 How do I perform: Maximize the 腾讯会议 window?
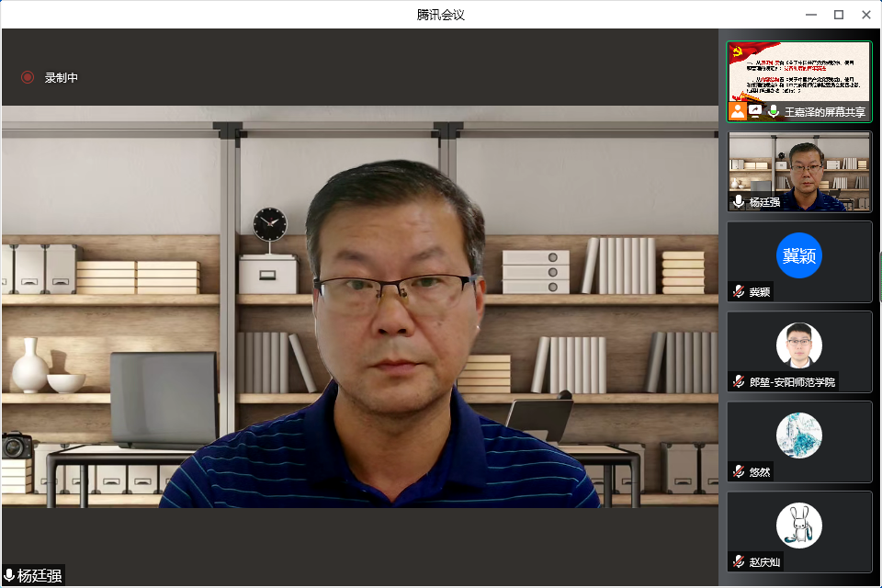838,15
